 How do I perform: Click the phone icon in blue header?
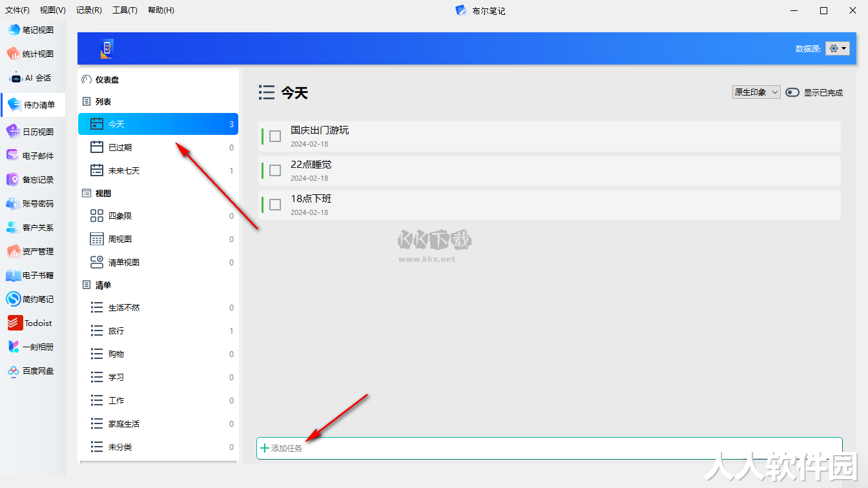pyautogui.click(x=107, y=48)
